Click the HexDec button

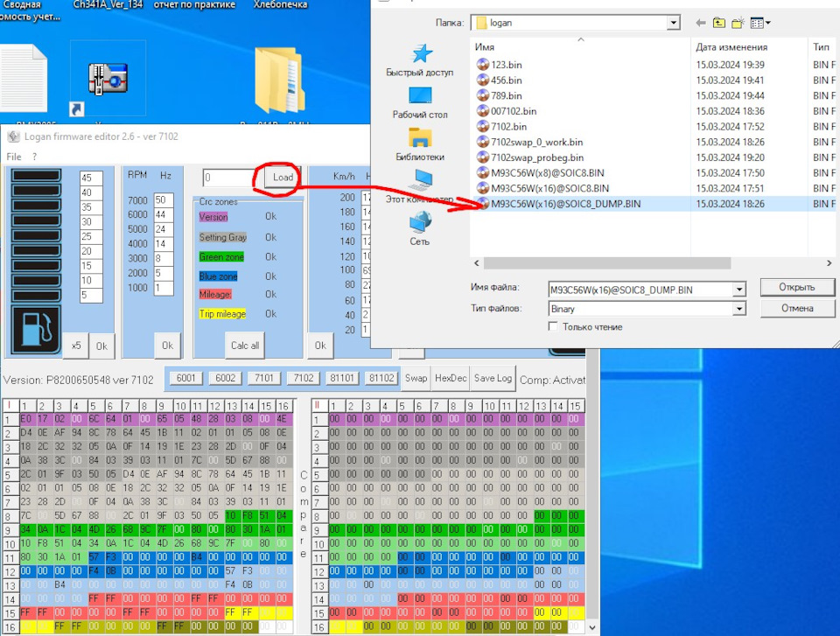[451, 378]
